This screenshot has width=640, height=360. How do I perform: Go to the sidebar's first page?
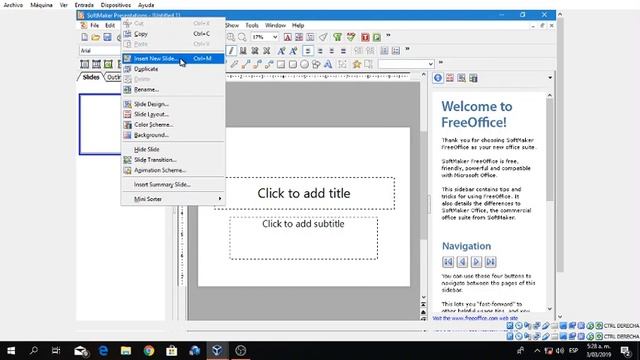tap(448, 262)
